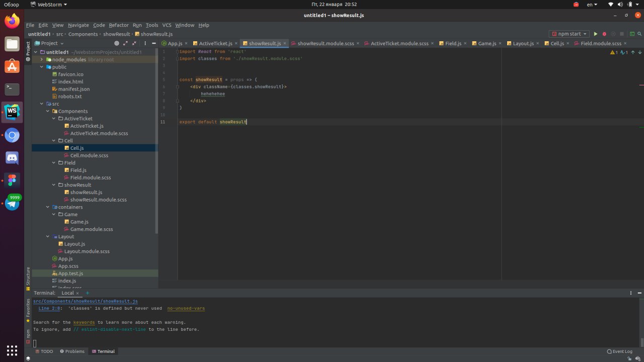Open the VCS menu

click(167, 25)
